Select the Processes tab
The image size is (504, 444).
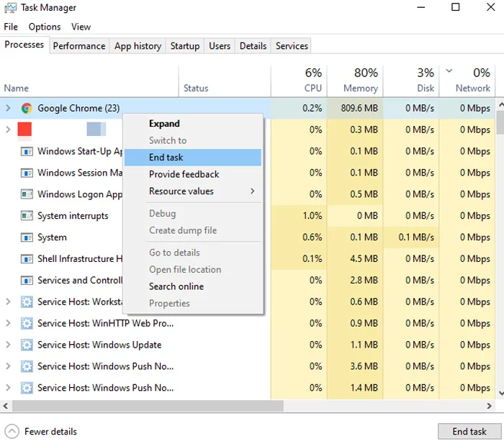point(24,45)
